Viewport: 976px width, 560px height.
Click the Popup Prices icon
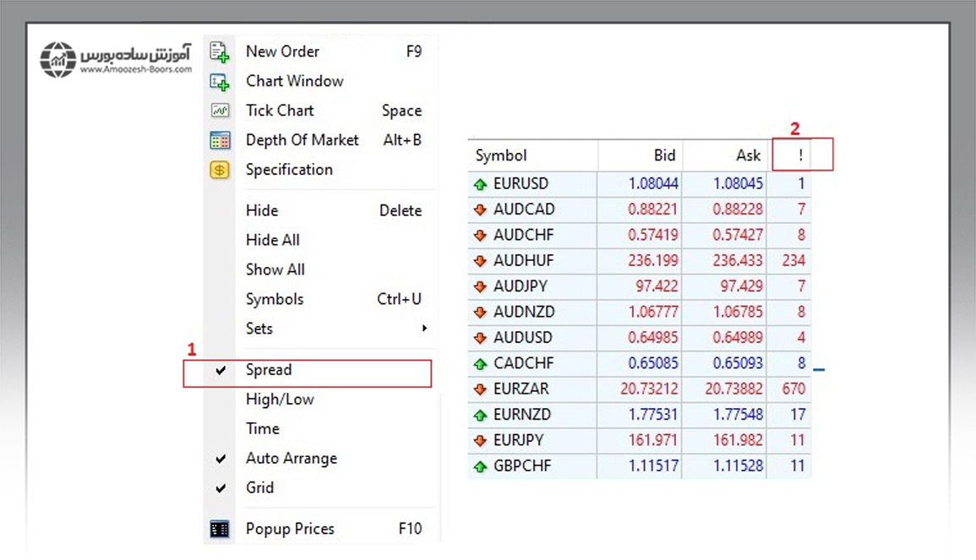(x=220, y=530)
